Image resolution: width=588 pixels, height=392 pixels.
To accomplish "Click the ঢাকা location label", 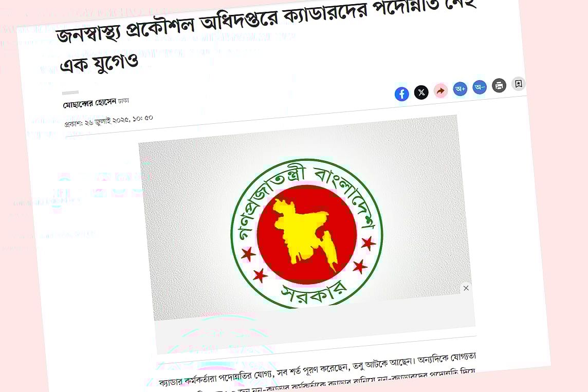I will point(123,101).
